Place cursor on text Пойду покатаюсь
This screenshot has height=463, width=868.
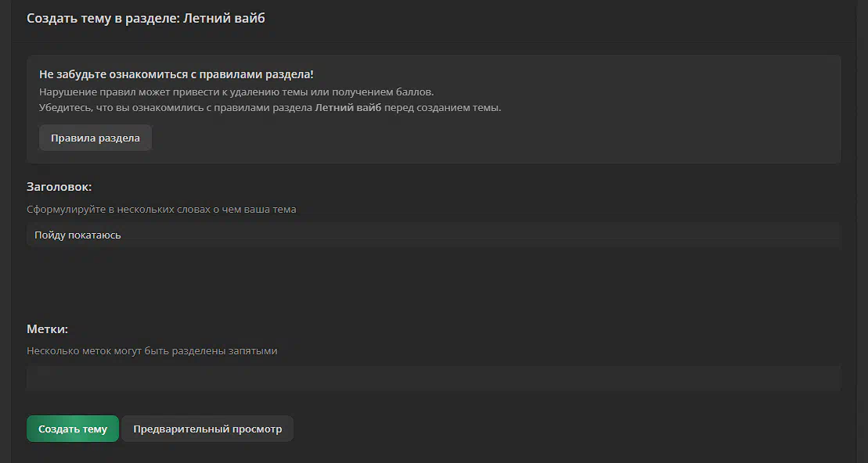[77, 235]
